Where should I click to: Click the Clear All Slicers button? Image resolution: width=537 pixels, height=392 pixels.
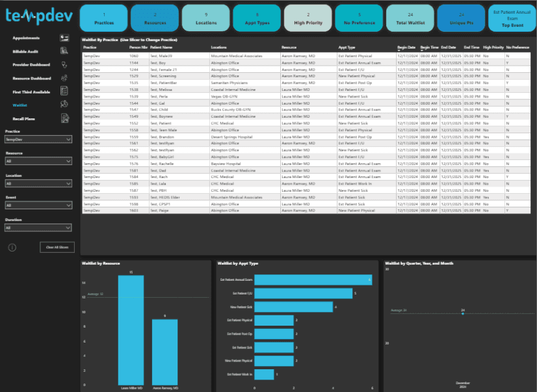point(57,247)
